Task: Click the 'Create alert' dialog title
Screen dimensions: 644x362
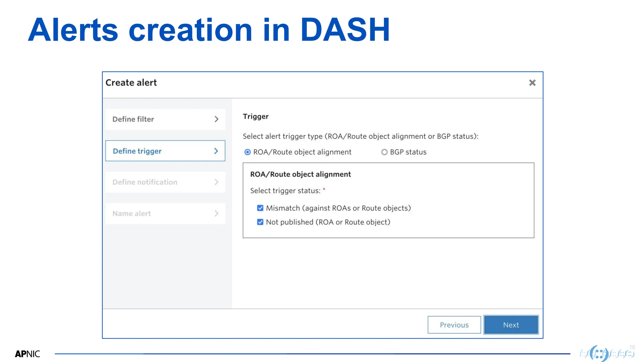Action: click(x=131, y=83)
